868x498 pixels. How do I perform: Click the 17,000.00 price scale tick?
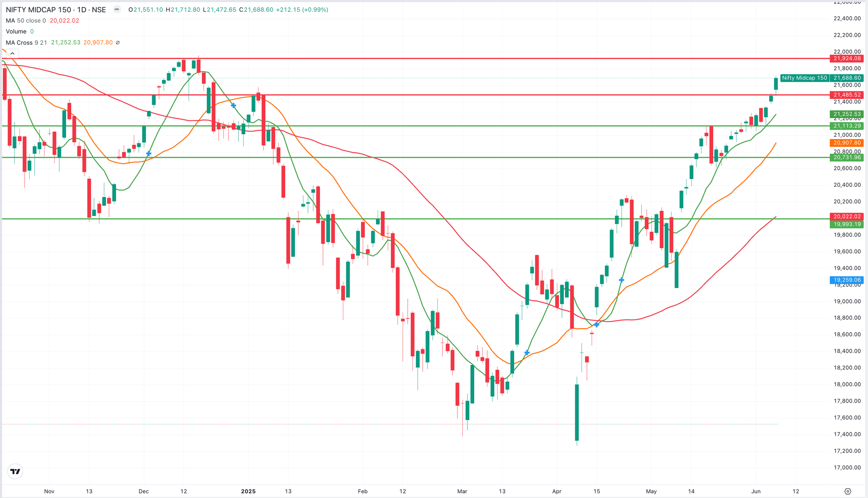click(x=847, y=468)
